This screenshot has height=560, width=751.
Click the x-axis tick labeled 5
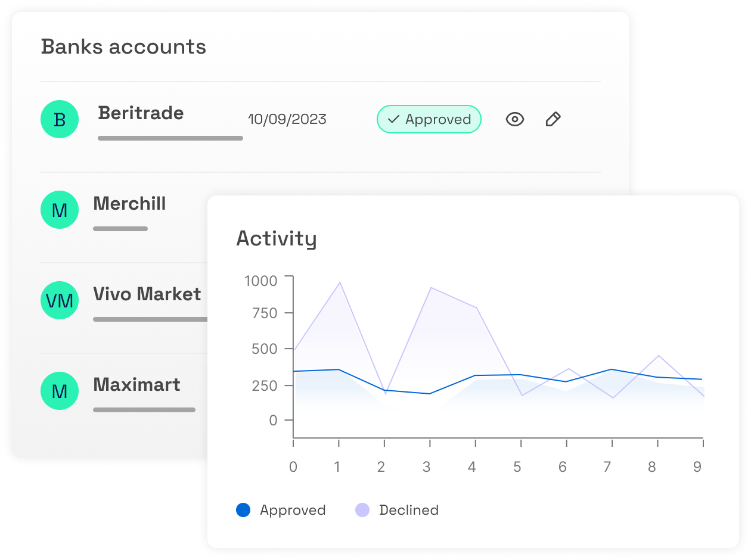tap(517, 466)
